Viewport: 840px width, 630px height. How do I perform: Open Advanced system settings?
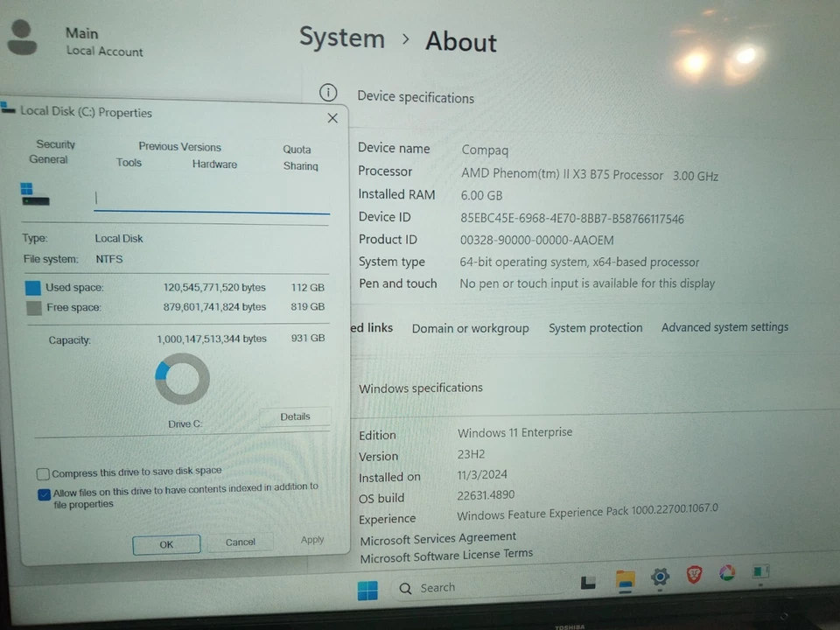[x=724, y=327]
